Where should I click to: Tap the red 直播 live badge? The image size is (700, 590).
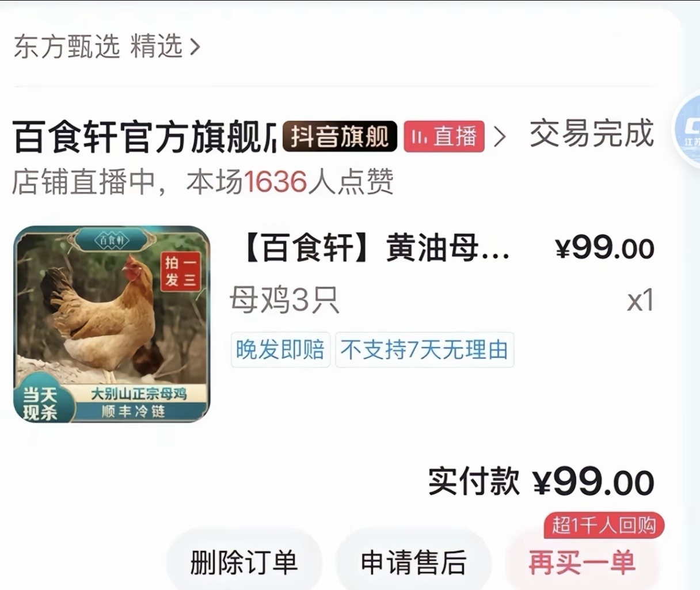(444, 136)
